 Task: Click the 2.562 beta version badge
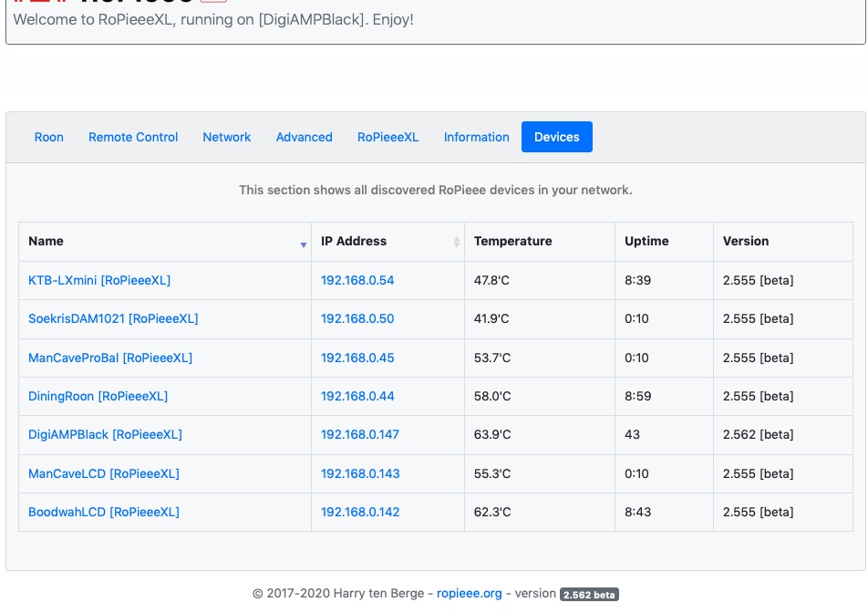pos(589,594)
